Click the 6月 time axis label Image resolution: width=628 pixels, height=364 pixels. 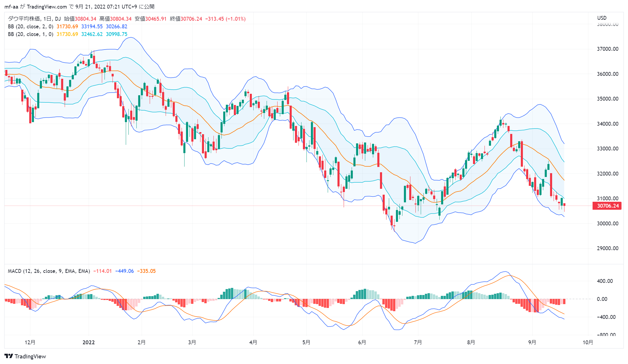pos(362,342)
